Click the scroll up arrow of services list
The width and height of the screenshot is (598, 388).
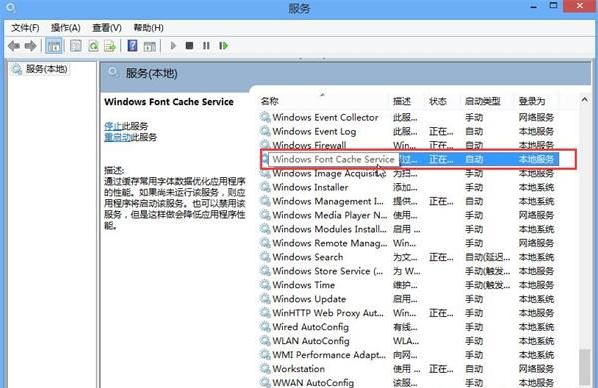[584, 100]
